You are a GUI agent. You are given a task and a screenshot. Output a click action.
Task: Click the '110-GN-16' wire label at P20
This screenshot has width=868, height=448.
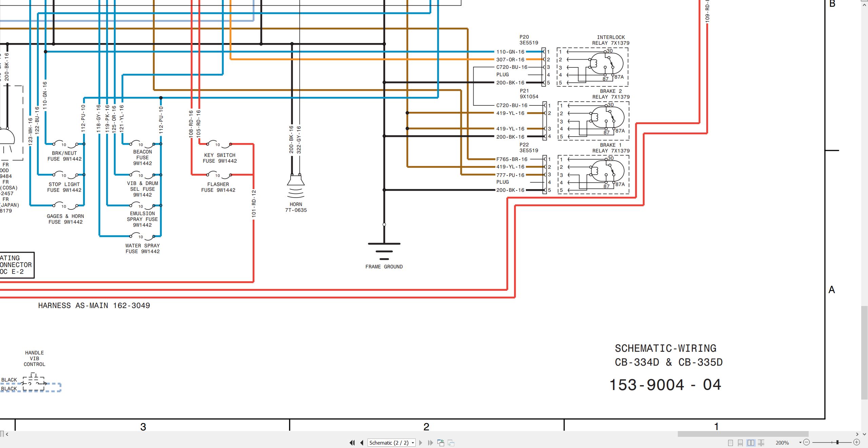[x=510, y=52]
